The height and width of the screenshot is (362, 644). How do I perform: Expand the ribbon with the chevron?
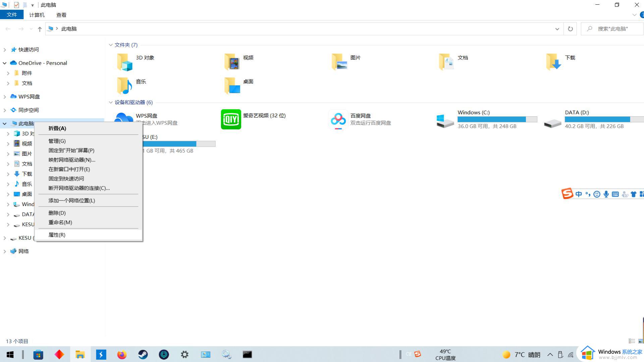click(634, 15)
